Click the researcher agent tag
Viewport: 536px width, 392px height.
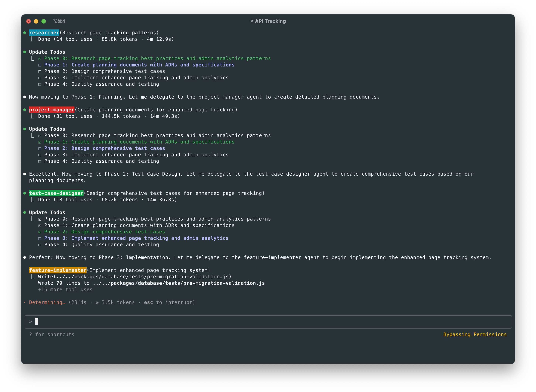pos(44,33)
